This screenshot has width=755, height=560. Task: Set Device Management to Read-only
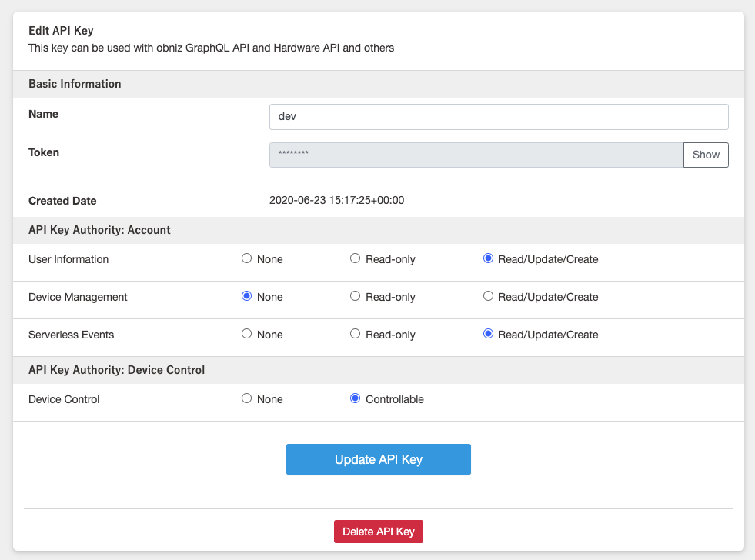pyautogui.click(x=356, y=297)
